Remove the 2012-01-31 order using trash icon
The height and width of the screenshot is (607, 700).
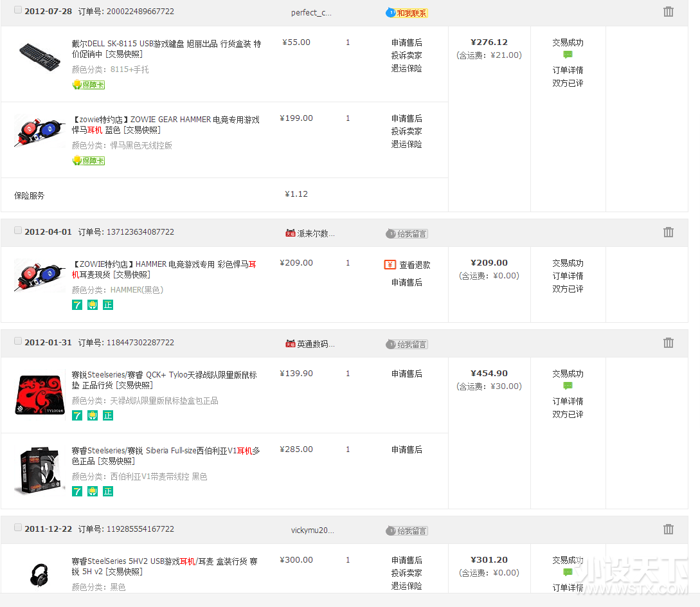(669, 343)
